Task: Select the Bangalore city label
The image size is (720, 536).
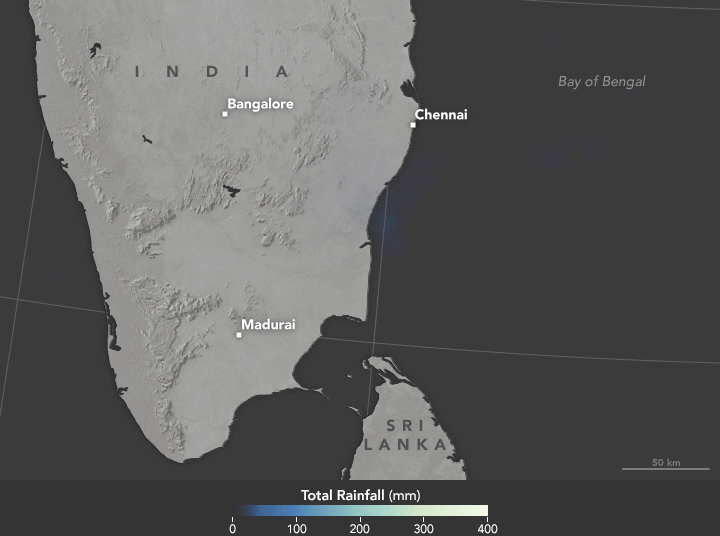Action: [259, 103]
